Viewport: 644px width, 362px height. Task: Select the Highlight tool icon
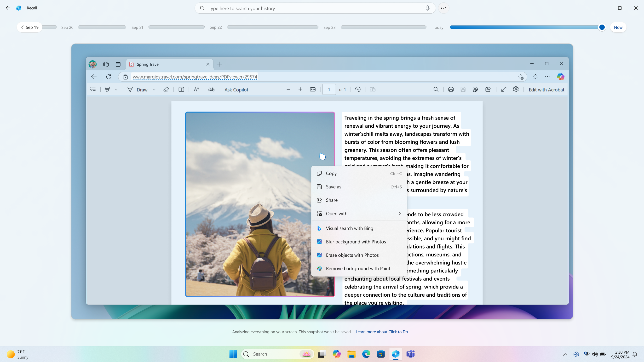click(x=108, y=89)
